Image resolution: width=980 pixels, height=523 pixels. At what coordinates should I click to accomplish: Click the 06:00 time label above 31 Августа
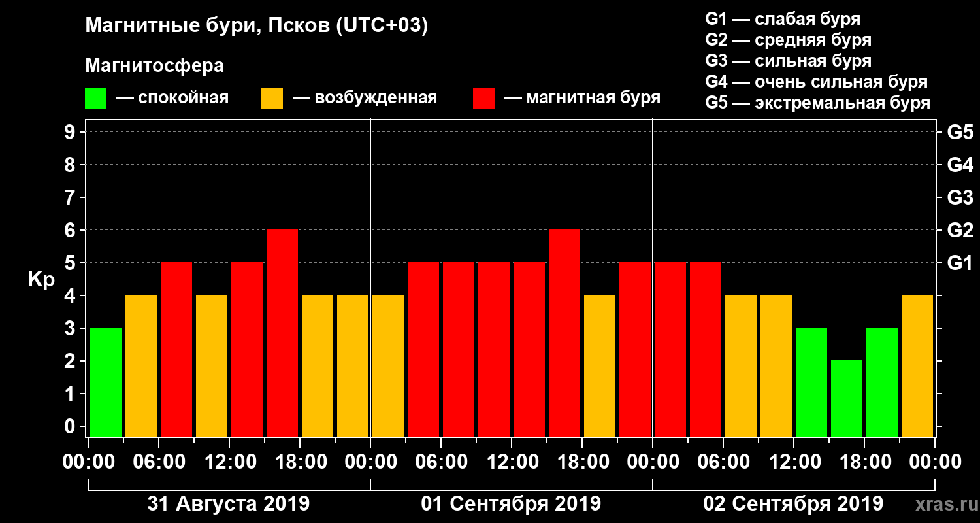pos(159,462)
